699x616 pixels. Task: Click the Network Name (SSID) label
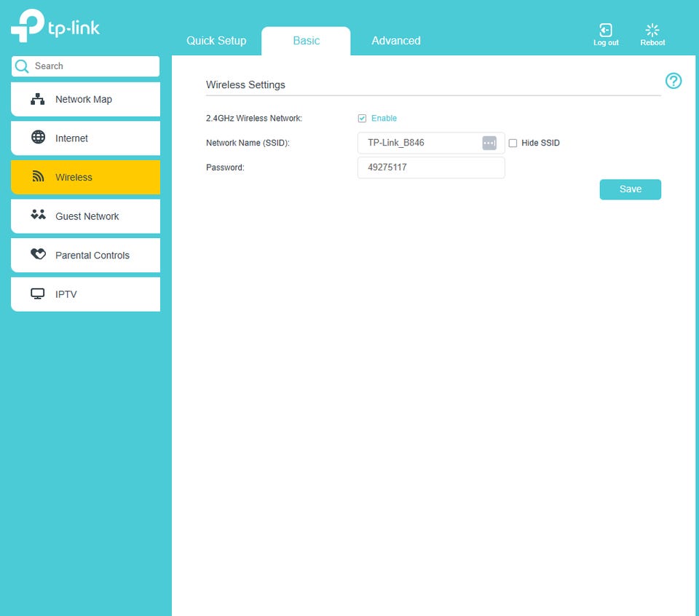coord(248,143)
